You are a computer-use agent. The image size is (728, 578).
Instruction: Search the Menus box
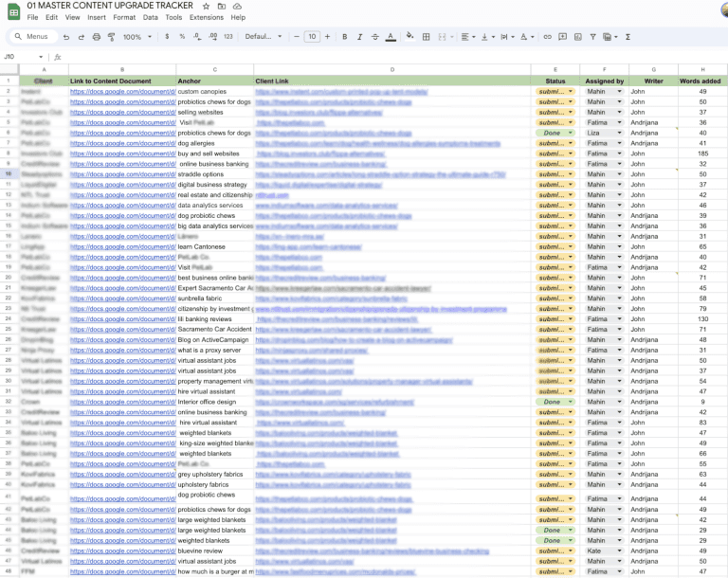pyautogui.click(x=32, y=37)
